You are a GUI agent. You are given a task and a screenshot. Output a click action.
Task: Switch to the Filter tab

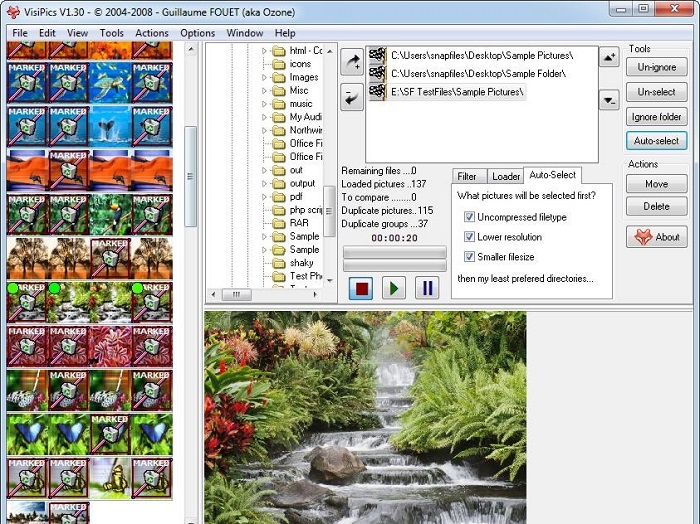pyautogui.click(x=467, y=176)
